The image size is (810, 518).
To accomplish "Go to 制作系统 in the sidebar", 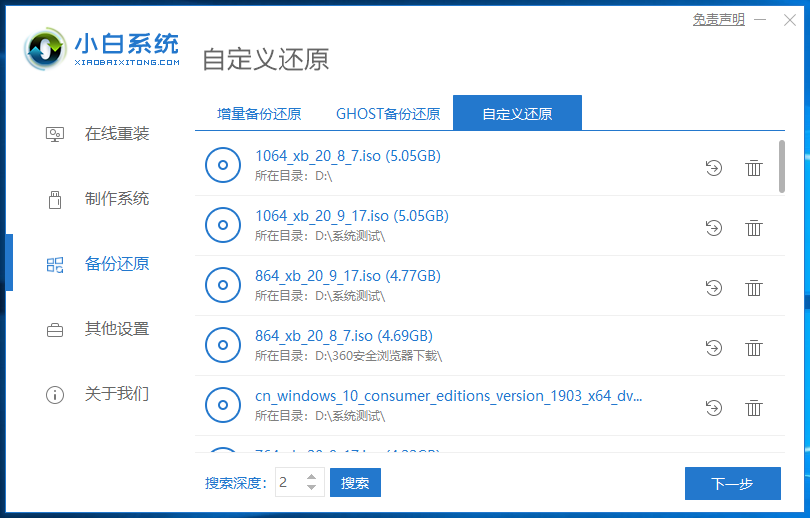I will point(117,199).
